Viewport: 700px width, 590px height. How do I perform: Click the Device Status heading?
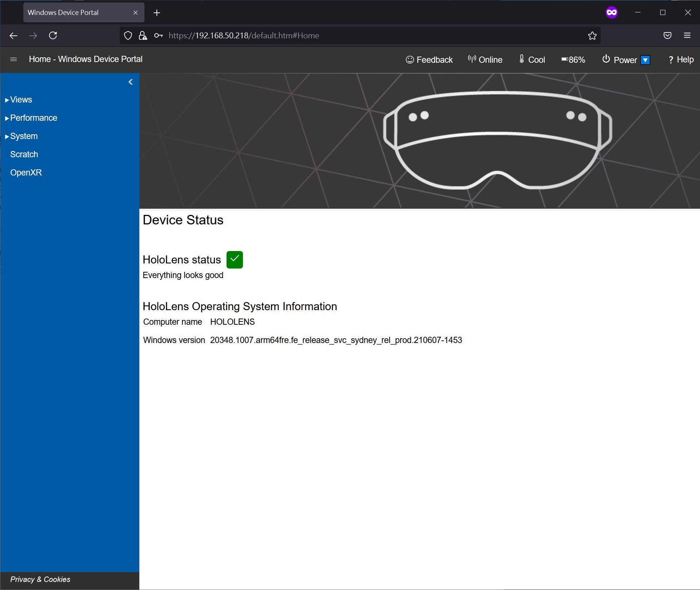[x=183, y=220]
